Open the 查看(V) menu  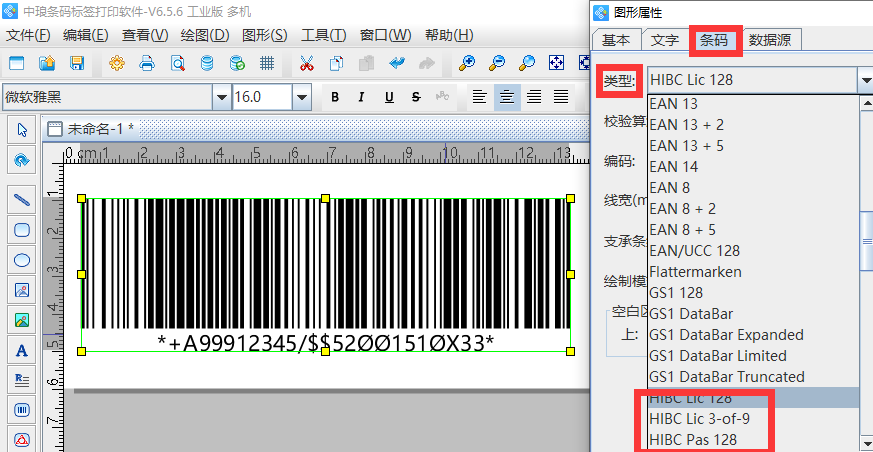pyautogui.click(x=145, y=35)
